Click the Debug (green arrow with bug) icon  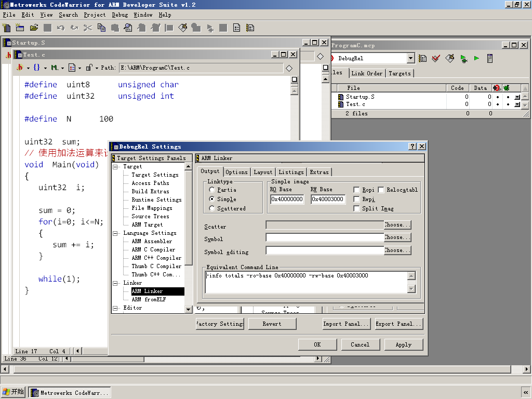[463, 58]
